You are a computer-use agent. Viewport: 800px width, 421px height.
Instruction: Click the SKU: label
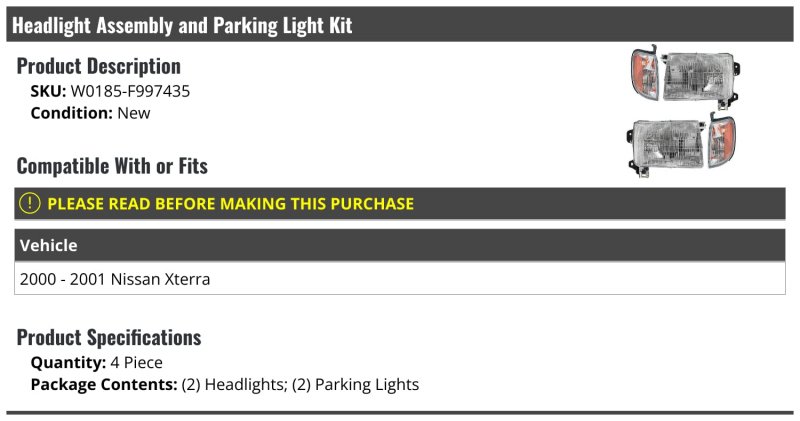pyautogui.click(x=48, y=91)
